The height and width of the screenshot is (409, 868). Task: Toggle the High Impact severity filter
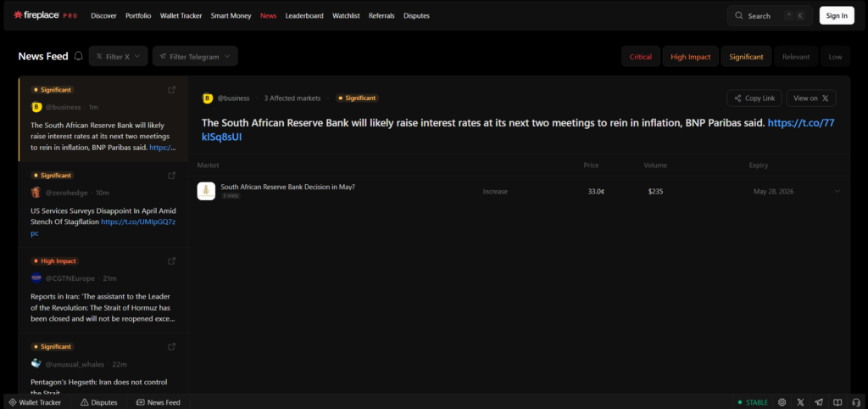(690, 57)
